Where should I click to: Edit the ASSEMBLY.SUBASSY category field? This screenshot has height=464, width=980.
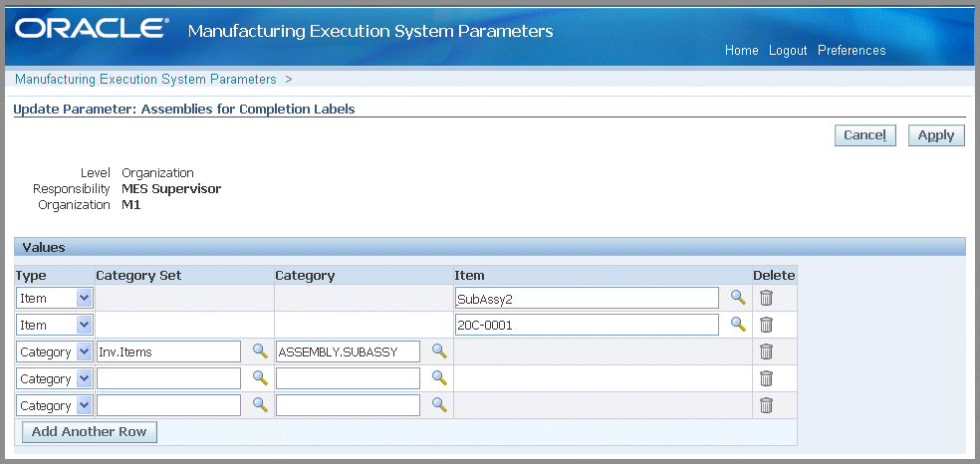(x=349, y=351)
